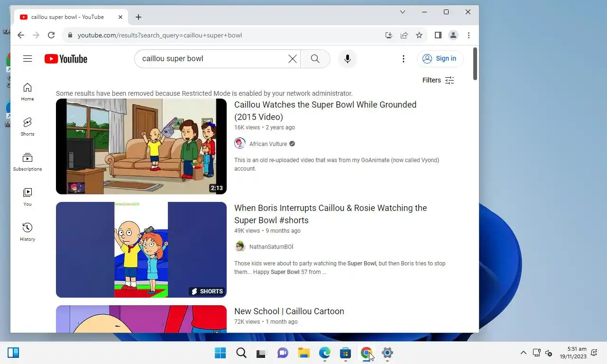607x364 pixels.
Task: Click install app icon in address bar
Action: (x=389, y=35)
